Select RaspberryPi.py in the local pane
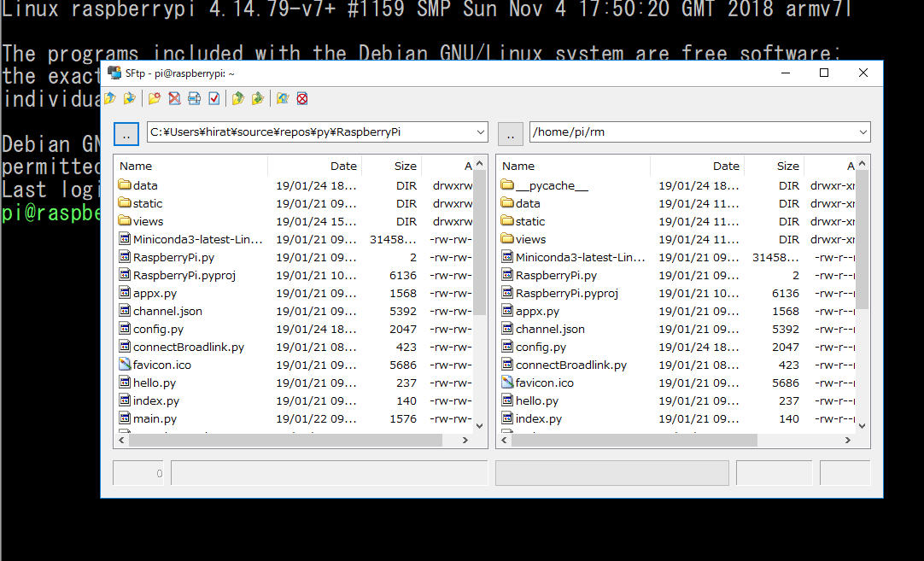 174,257
